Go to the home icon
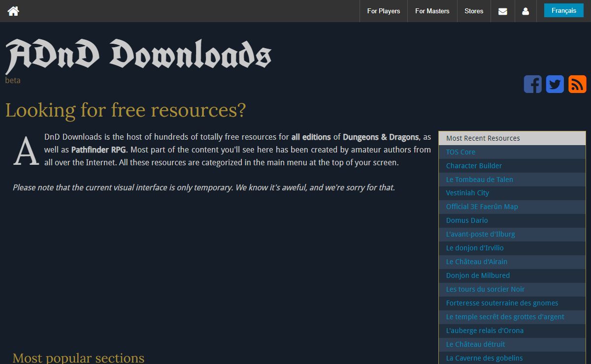The image size is (591, 364). point(13,11)
